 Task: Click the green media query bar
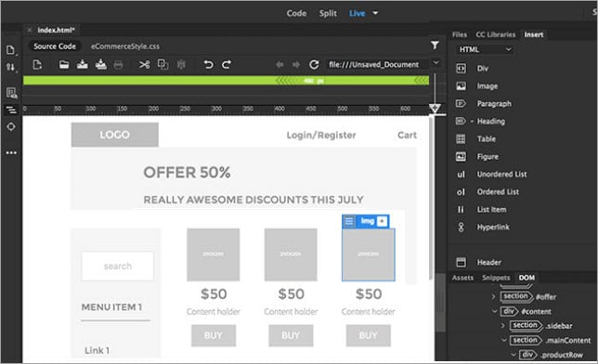pyautogui.click(x=226, y=81)
